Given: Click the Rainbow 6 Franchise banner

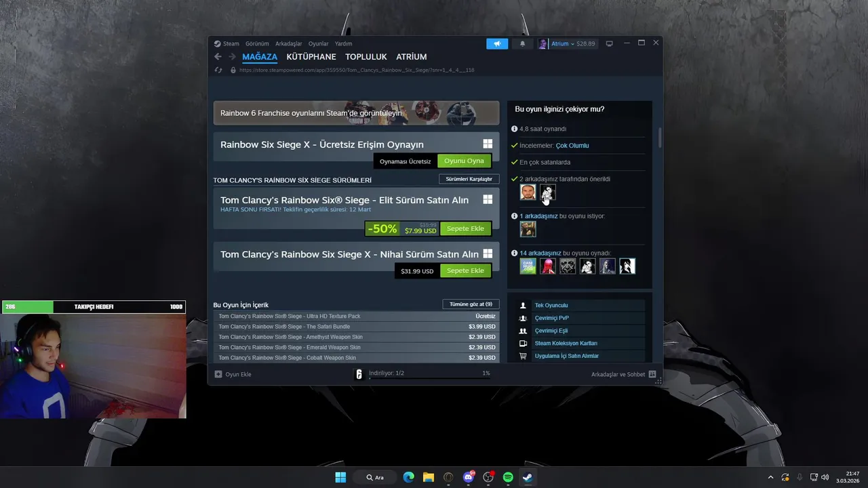Looking at the screenshot, I should pos(356,113).
